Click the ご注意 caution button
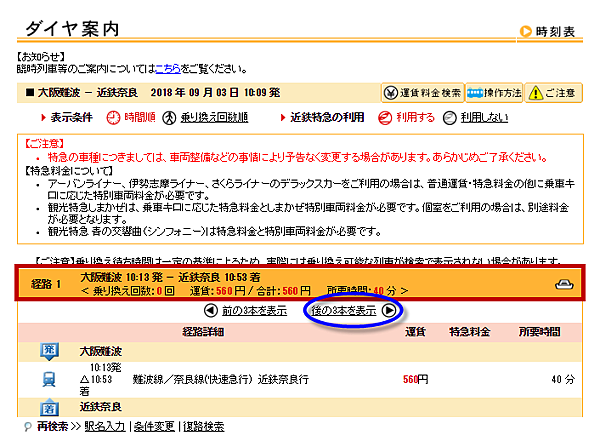Viewport: 600px width, 441px height. (553, 93)
